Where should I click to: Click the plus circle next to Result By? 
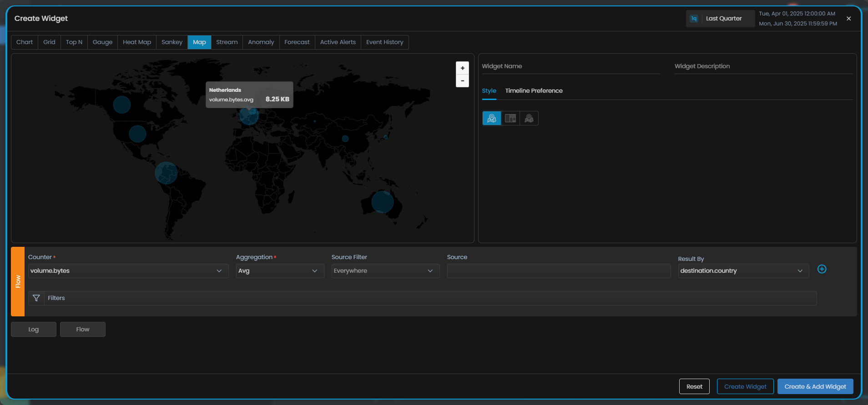pyautogui.click(x=822, y=269)
